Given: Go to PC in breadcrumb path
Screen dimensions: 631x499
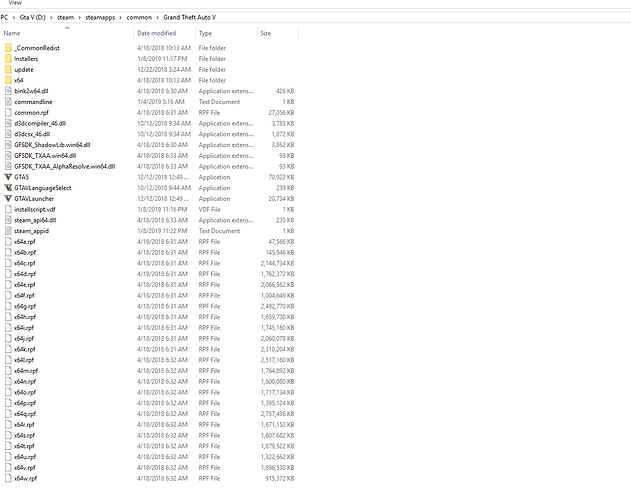Looking at the screenshot, I should 4,18.
